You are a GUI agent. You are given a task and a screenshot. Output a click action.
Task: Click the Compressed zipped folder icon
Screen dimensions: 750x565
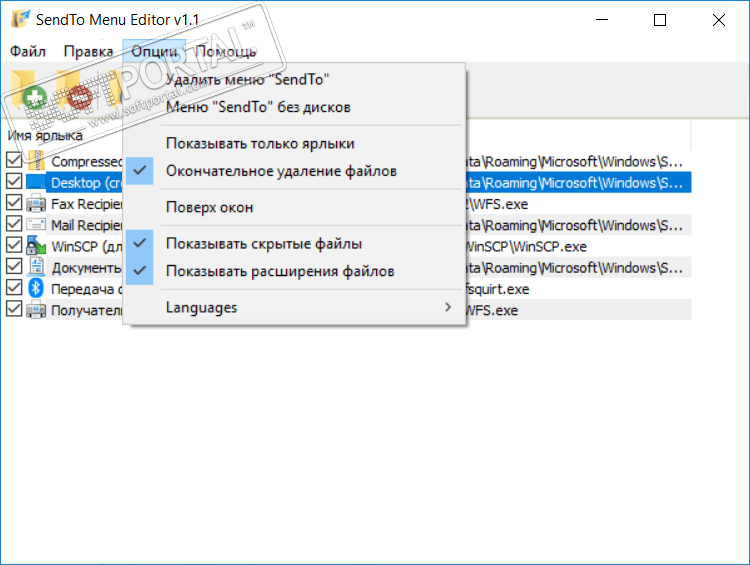[36, 161]
